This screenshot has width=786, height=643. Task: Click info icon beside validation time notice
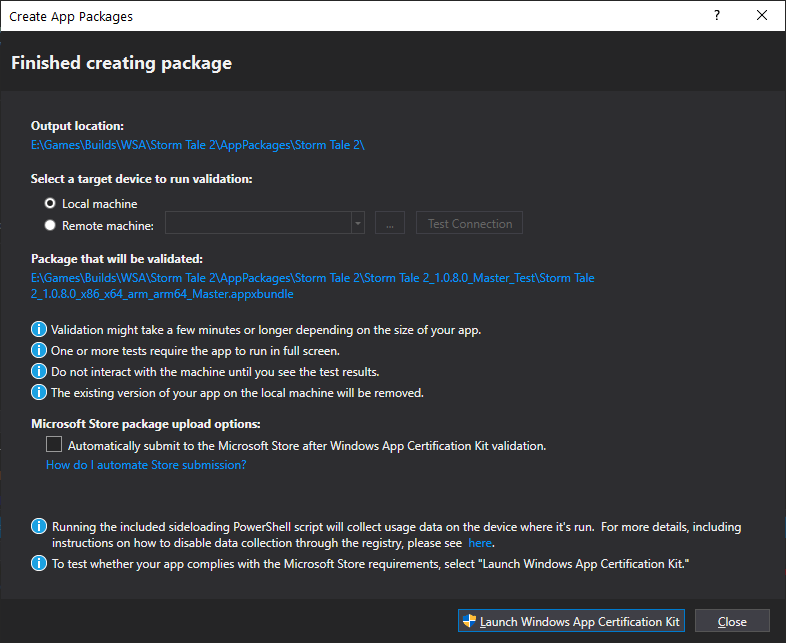point(39,329)
